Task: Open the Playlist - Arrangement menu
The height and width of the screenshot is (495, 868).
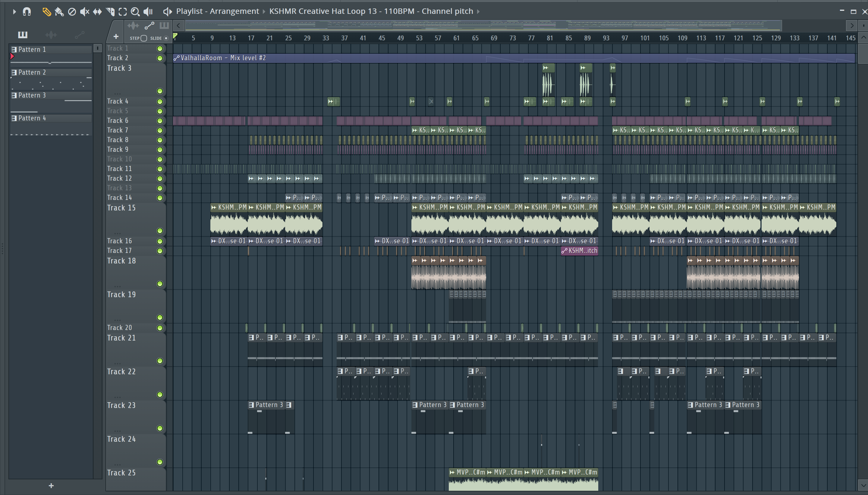Action: [x=217, y=11]
